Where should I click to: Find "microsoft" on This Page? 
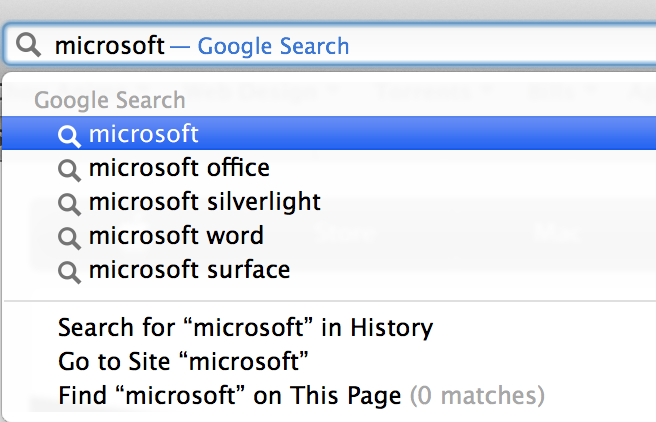pos(230,395)
